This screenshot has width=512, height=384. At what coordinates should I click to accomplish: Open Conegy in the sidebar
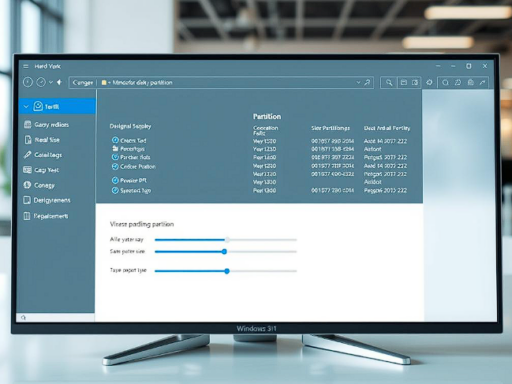(x=44, y=185)
